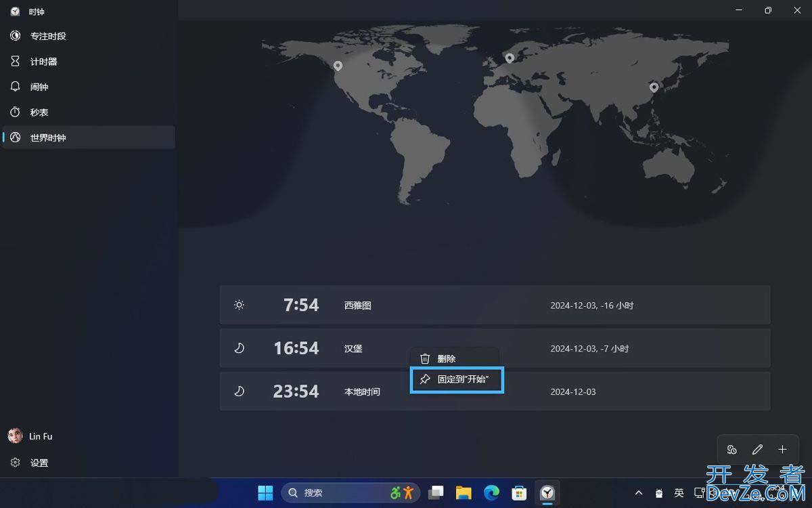Open Microsoft Store from the taskbar
Viewport: 812px width, 508px height.
(x=519, y=492)
